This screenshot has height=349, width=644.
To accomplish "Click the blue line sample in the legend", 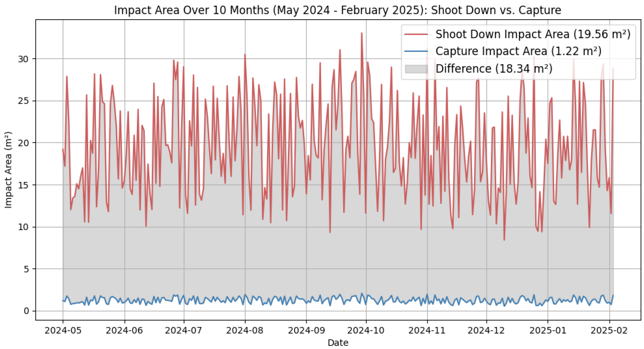I will [416, 51].
